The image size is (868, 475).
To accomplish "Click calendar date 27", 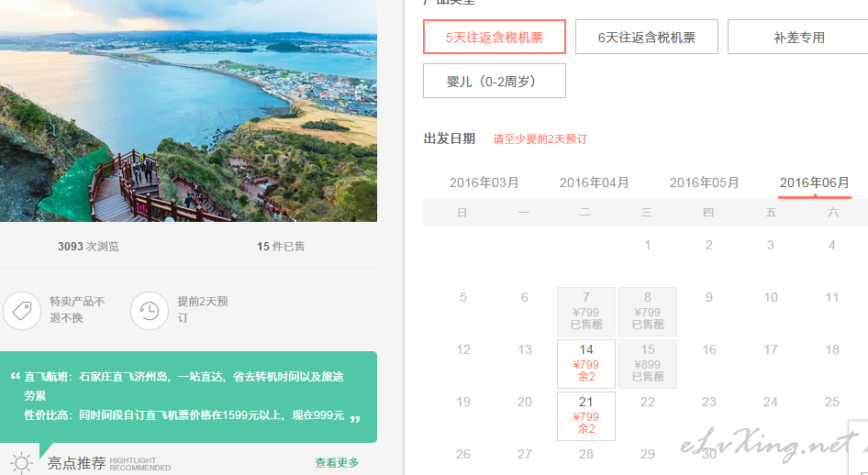I will pos(525,454).
